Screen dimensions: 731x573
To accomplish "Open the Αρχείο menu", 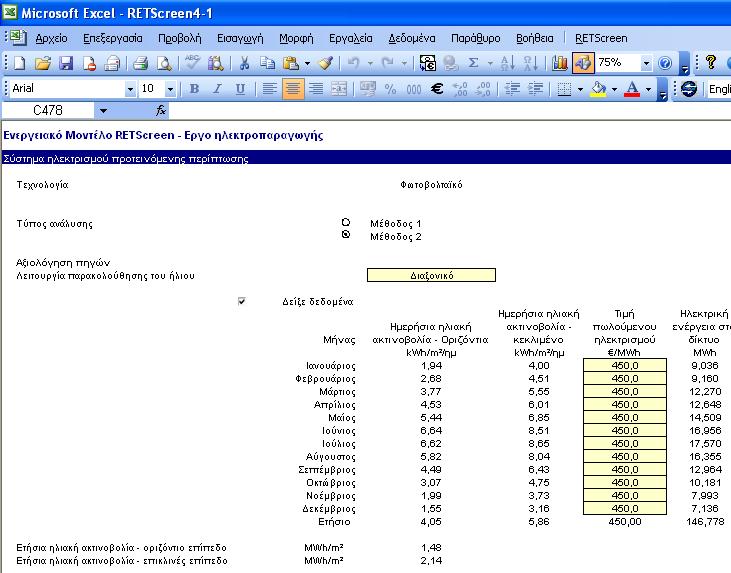I will point(52,38).
